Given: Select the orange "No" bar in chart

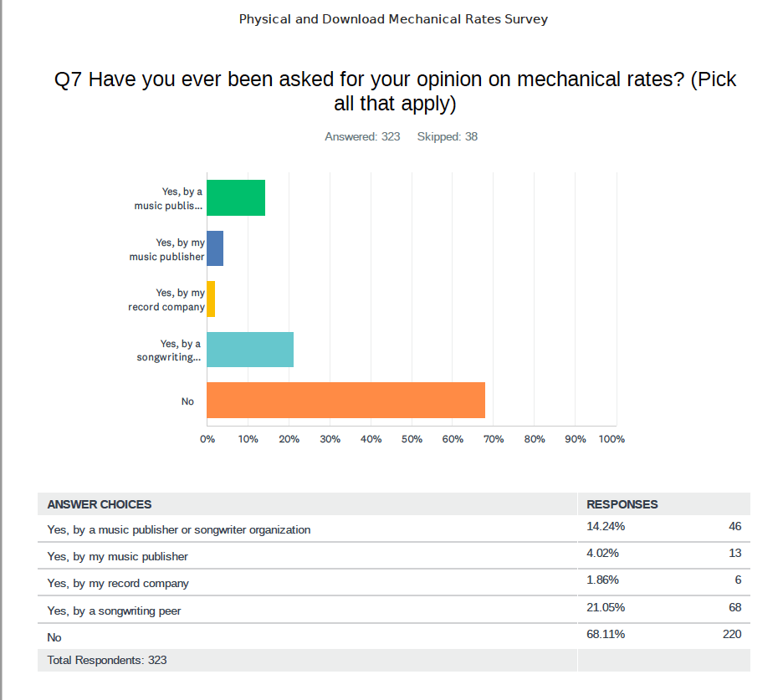Looking at the screenshot, I should pos(345,401).
